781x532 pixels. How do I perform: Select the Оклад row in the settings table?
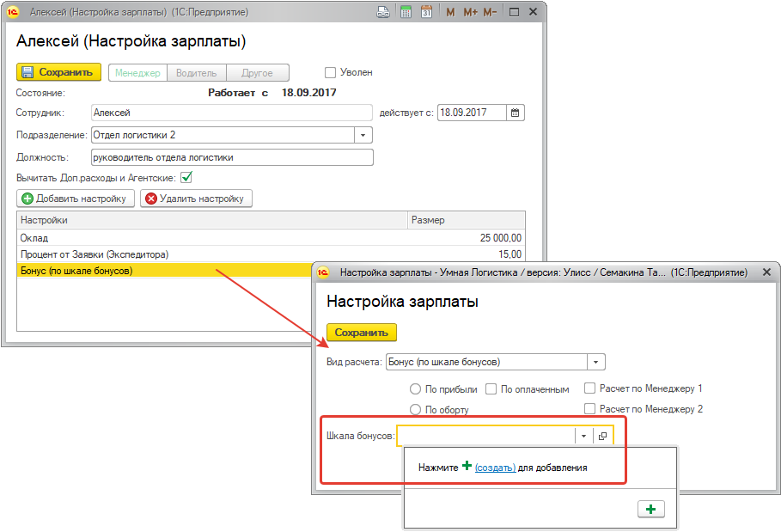pos(271,238)
